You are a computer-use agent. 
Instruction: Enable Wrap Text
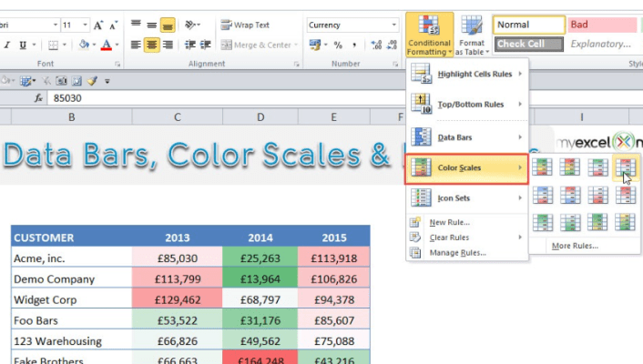(x=245, y=25)
